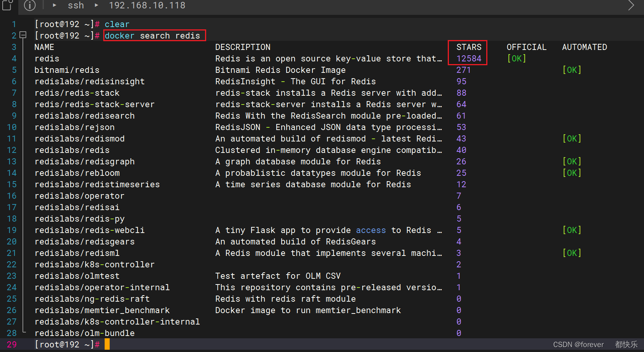Viewport: 644px width, 352px height.
Task: Click the arrow before '192.168.10.118' breadcrumb
Action: [x=96, y=5]
